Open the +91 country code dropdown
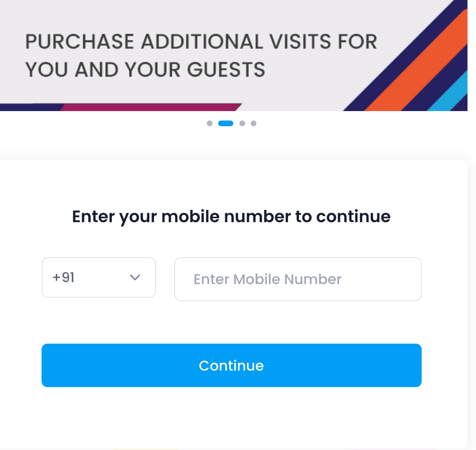This screenshot has height=450, width=476. click(99, 277)
